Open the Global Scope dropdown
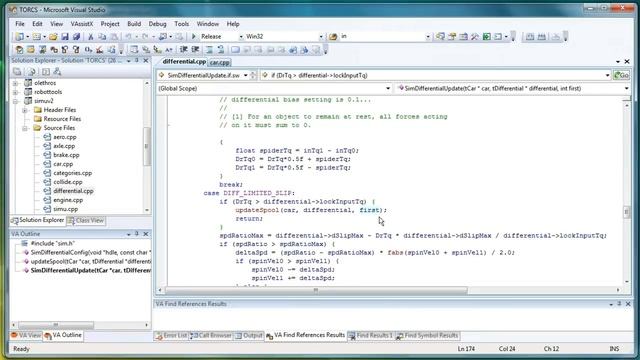 coord(388,88)
